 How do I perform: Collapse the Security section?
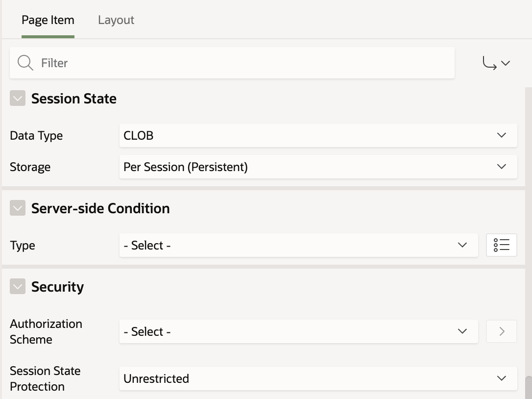[x=18, y=287]
